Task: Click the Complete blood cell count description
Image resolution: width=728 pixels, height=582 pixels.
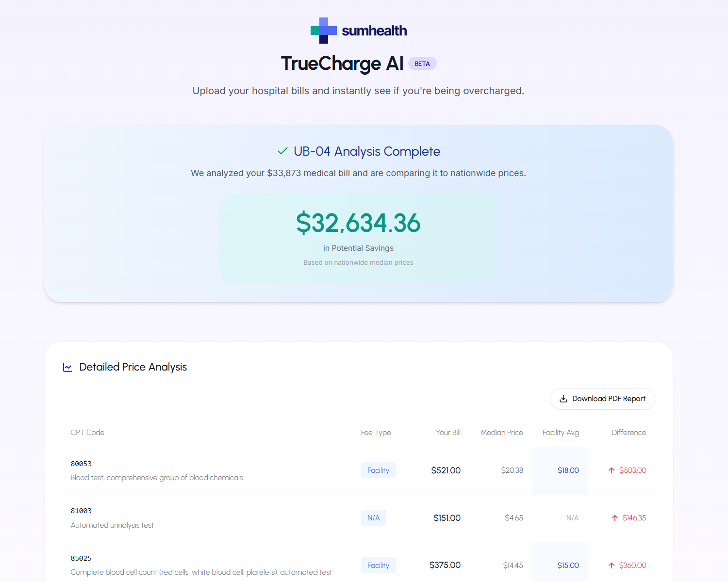Action: click(201, 572)
